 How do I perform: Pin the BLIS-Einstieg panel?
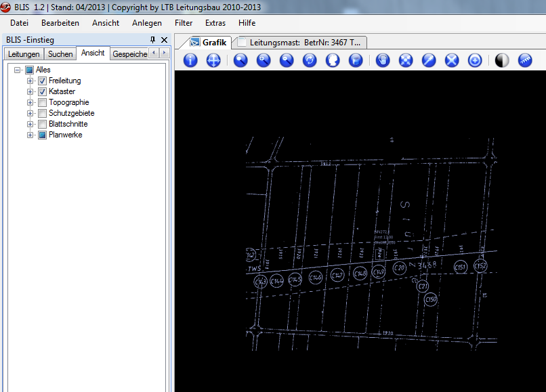click(153, 40)
